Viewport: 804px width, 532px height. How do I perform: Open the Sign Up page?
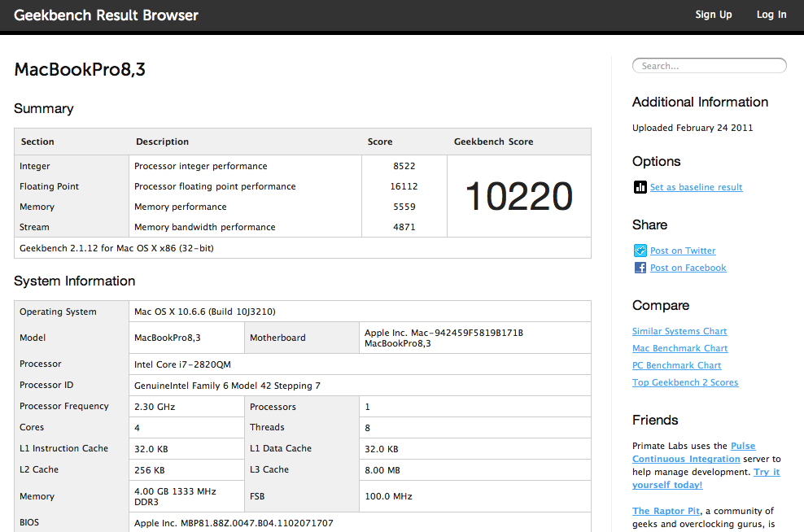pyautogui.click(x=713, y=15)
